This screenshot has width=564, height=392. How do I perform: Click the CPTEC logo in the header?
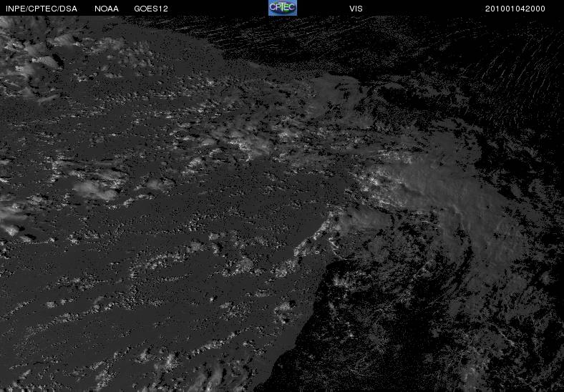[283, 8]
